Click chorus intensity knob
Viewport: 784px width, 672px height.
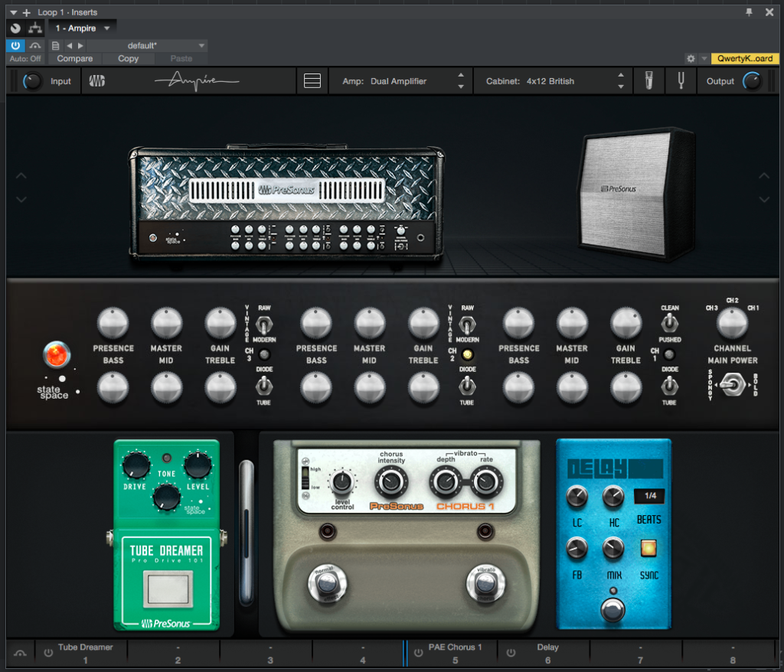(x=391, y=482)
